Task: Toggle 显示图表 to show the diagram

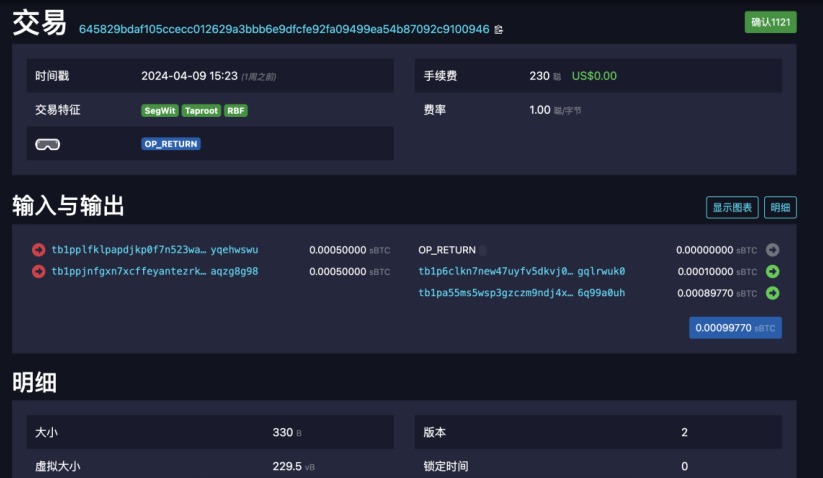Action: [x=732, y=208]
